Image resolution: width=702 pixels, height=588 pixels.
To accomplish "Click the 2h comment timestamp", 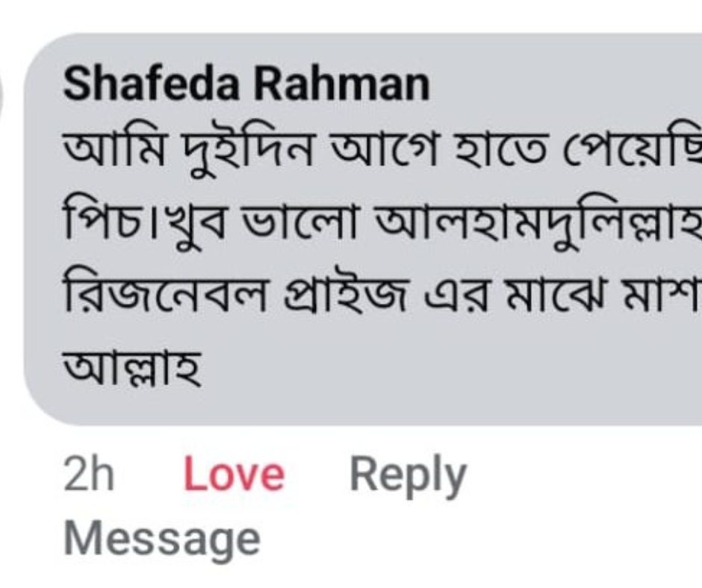I will 89,475.
